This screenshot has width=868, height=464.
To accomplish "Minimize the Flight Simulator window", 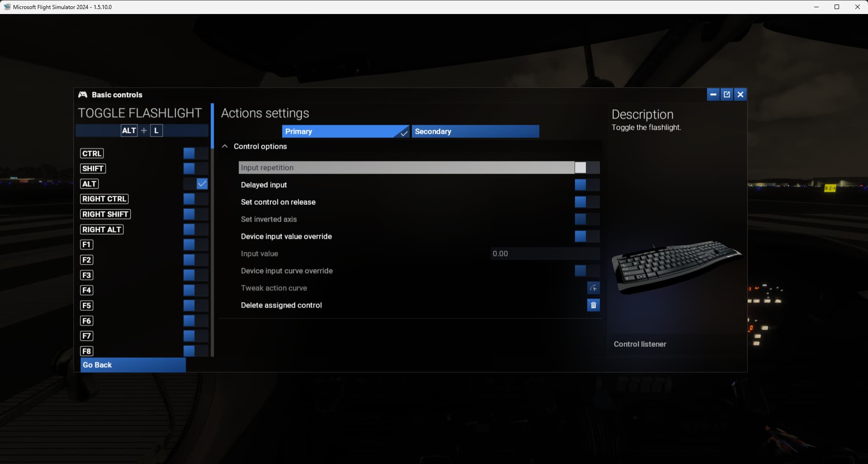I will tap(816, 7).
